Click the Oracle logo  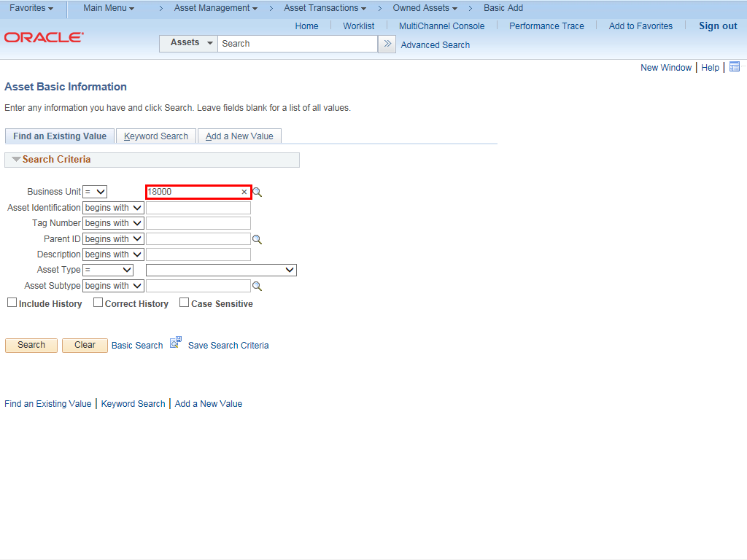pos(44,37)
